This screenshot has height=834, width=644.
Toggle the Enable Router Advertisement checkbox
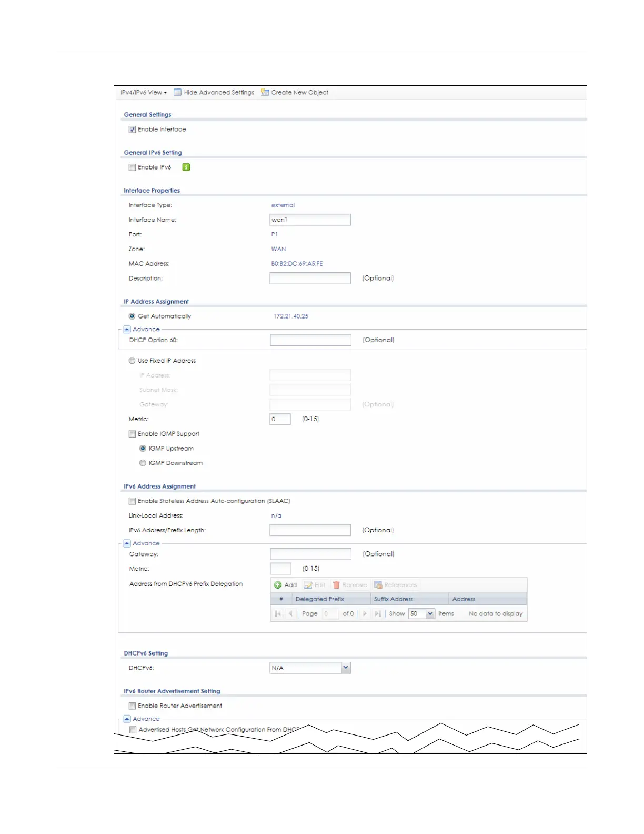[133, 706]
